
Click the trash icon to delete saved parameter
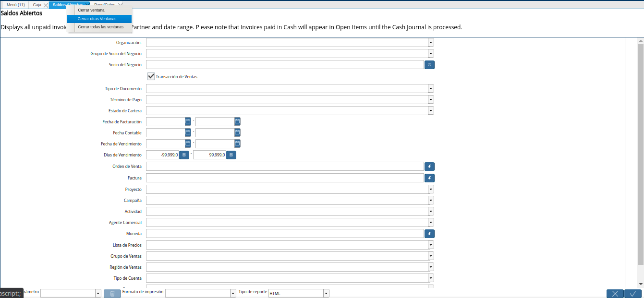pyautogui.click(x=112, y=294)
